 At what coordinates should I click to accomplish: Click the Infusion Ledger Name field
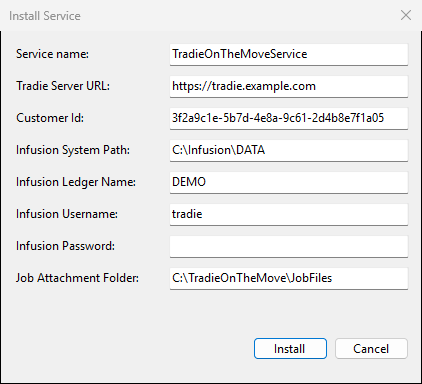(x=289, y=182)
